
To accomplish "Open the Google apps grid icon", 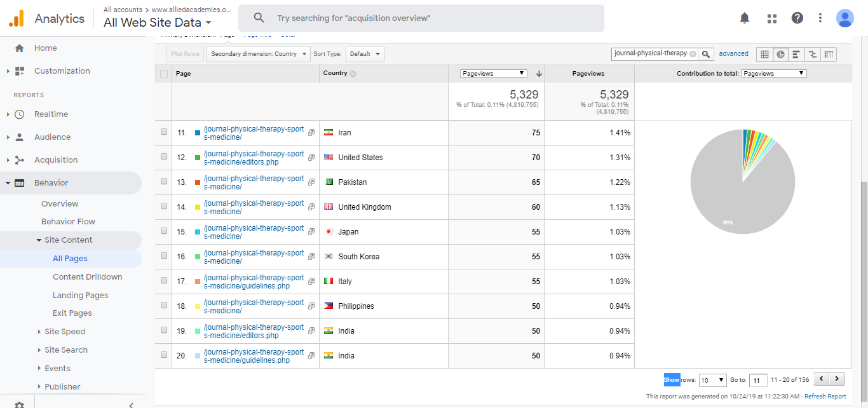I will [x=772, y=18].
